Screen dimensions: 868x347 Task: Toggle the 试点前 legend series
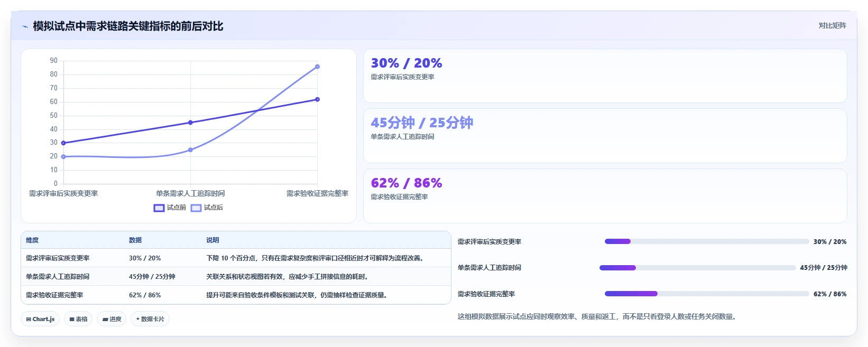(x=170, y=208)
